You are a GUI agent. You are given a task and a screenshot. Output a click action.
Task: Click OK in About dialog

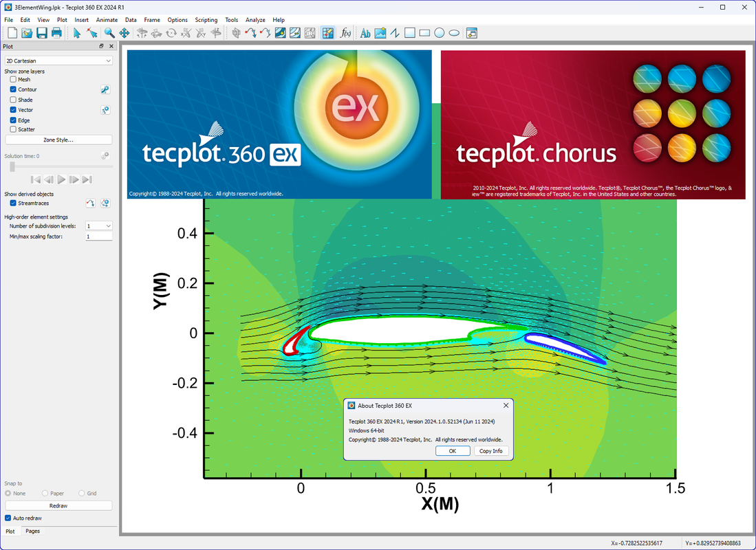point(453,451)
